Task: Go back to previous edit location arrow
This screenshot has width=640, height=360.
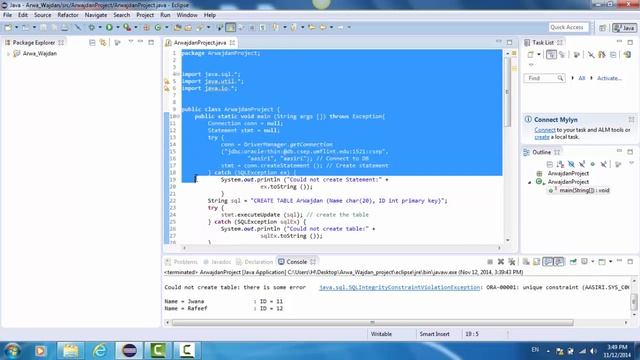Action: point(312,27)
